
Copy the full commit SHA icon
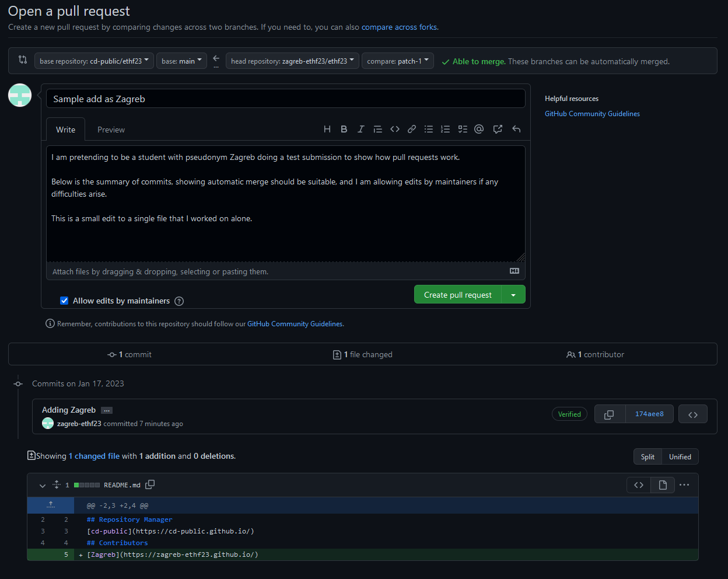(609, 414)
